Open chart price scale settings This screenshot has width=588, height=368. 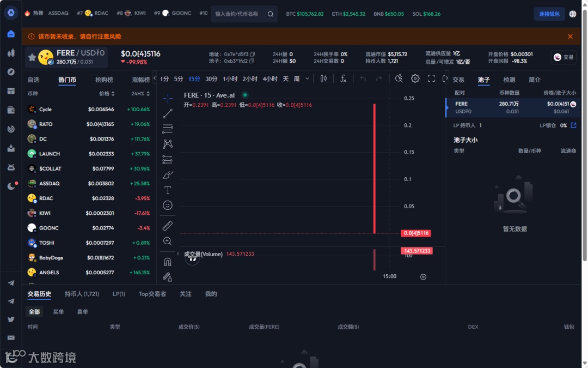424,277
